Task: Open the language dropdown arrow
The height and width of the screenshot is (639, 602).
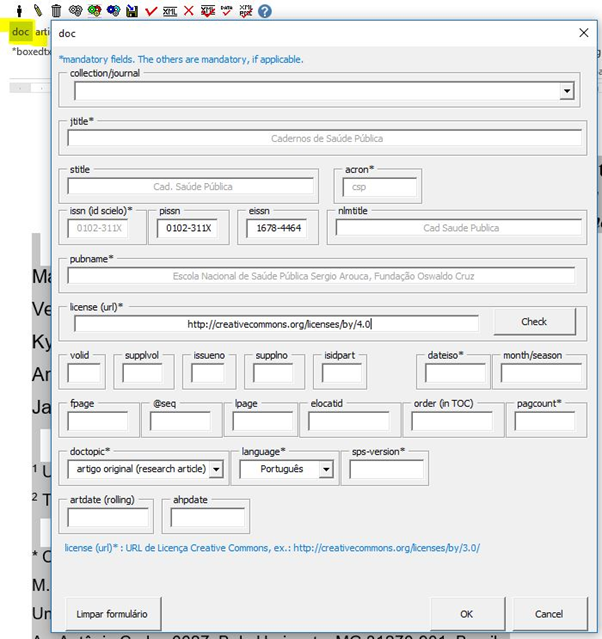Action: tap(326, 469)
